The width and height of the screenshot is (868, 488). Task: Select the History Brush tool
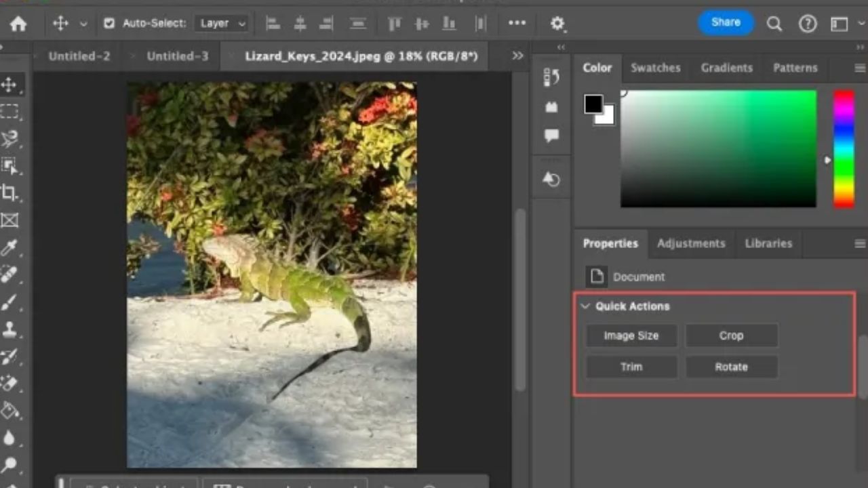coord(9,357)
